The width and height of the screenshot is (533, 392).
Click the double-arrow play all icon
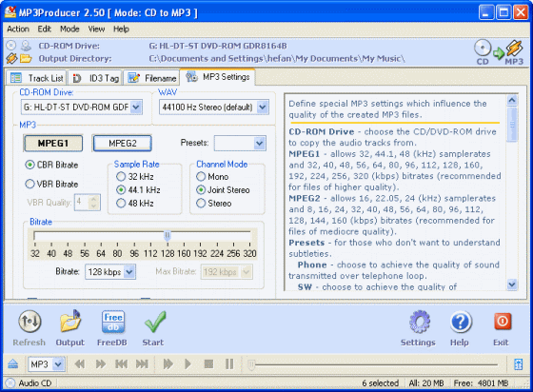point(168,364)
